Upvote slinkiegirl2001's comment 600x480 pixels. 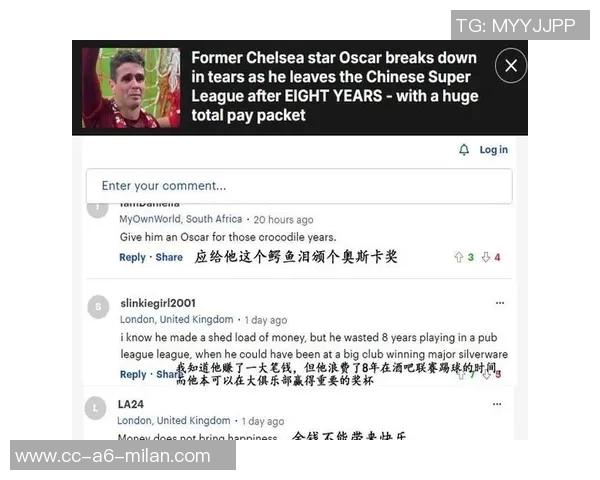(461, 375)
